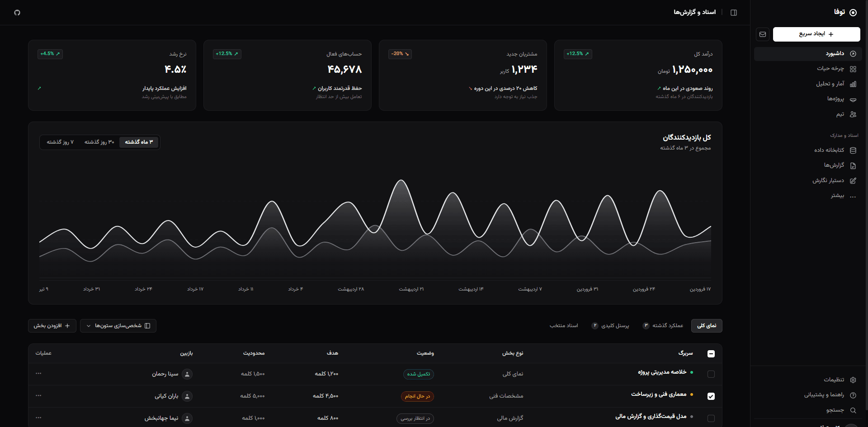Click the بازبین column header
Screen dimensions: 868x427
pyautogui.click(x=187, y=353)
